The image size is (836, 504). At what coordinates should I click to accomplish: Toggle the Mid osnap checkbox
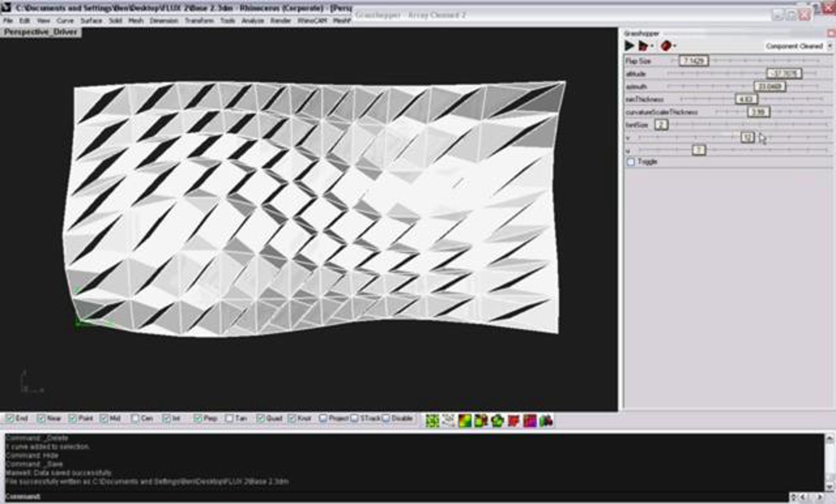[x=104, y=418]
